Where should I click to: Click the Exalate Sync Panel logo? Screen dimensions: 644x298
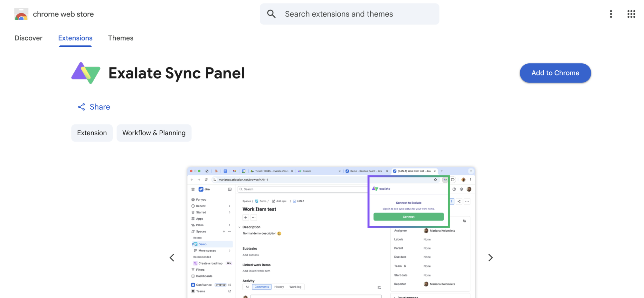86,73
